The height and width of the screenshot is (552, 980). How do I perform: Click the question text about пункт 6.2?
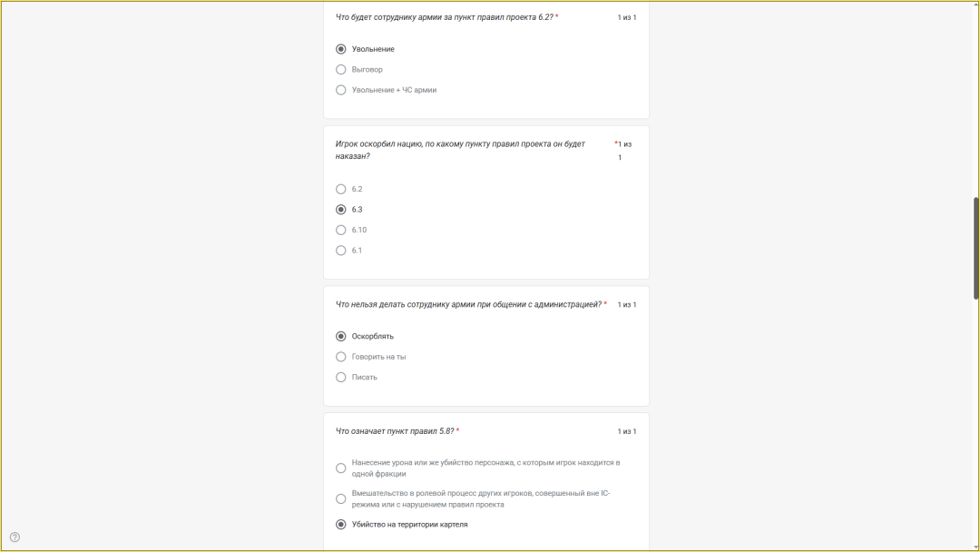445,17
